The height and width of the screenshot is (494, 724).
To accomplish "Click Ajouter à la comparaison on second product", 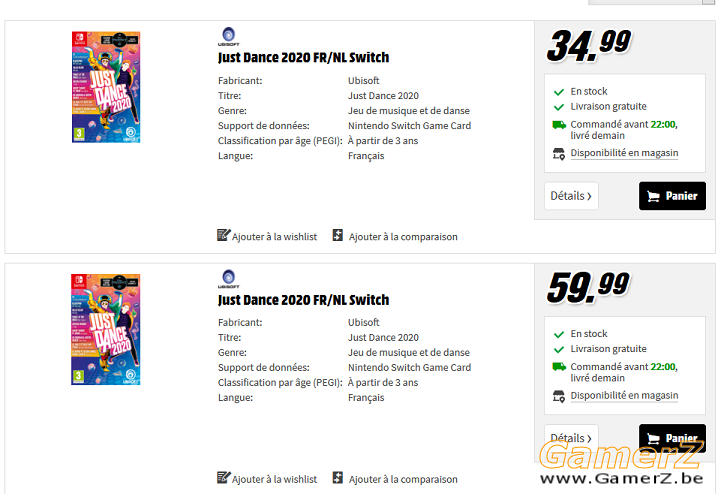I will pyautogui.click(x=403, y=479).
